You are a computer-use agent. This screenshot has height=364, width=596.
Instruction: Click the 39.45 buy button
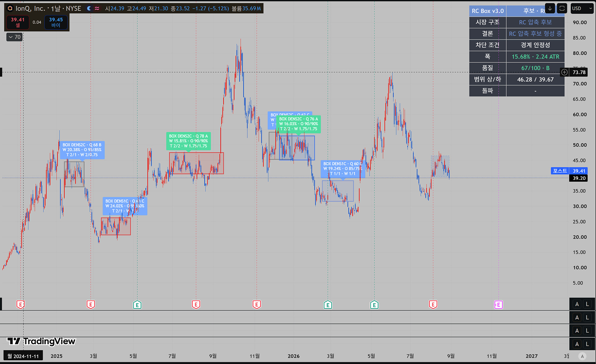(x=56, y=22)
